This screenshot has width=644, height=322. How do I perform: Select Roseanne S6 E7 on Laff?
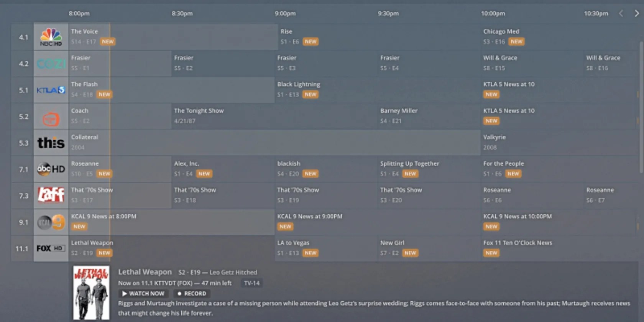tap(612, 195)
